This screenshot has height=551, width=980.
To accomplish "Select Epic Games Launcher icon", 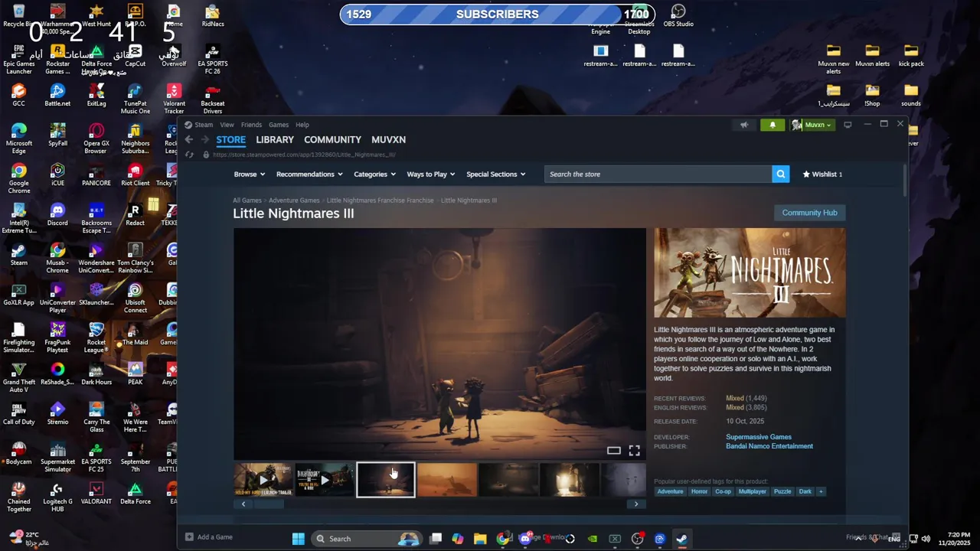I will click(19, 58).
